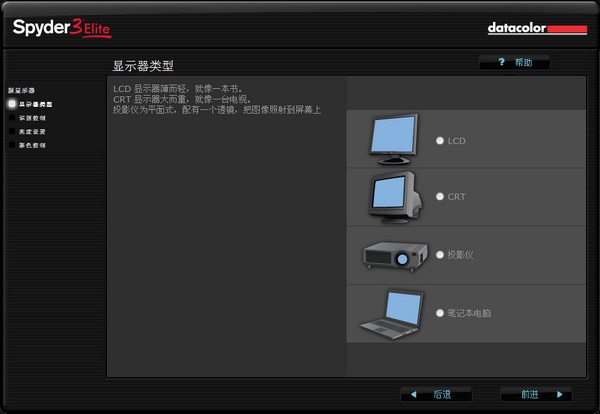Select the LCD radio button
This screenshot has width=600, height=414.
[x=440, y=141]
